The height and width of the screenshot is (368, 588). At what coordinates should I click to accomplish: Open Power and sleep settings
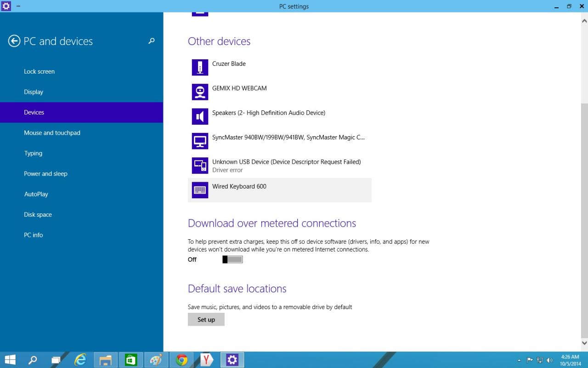[x=45, y=174]
